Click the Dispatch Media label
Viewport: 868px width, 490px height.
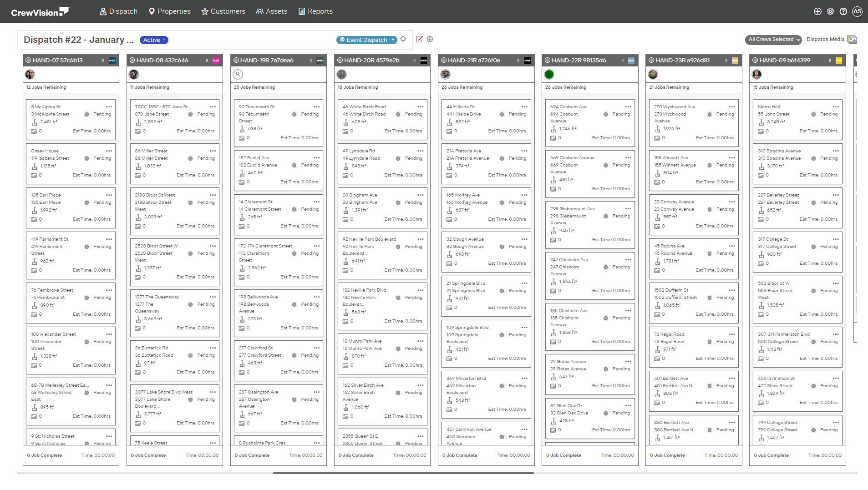pos(825,40)
